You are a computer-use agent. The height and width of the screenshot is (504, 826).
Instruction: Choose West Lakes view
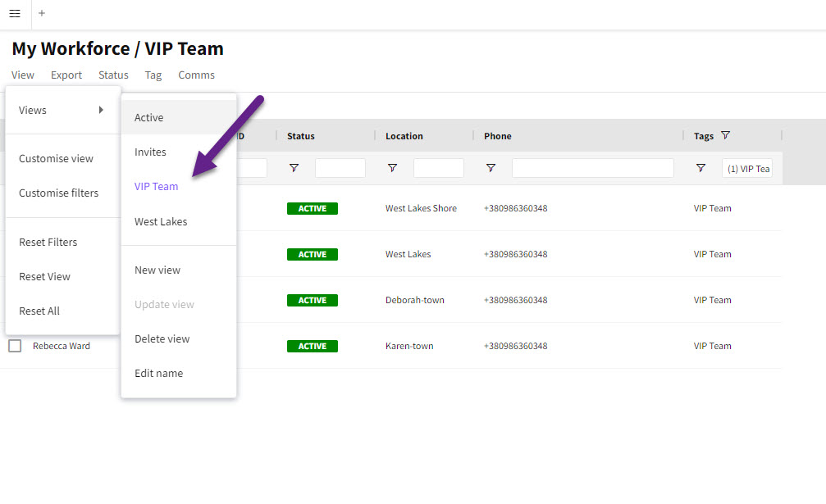click(161, 221)
